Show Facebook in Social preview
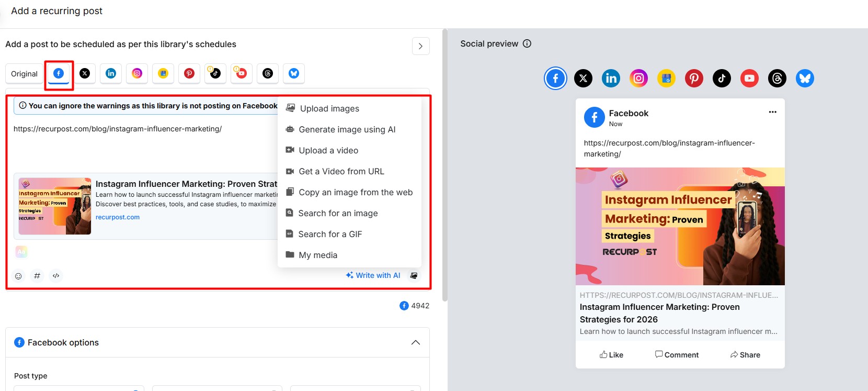This screenshot has height=391, width=868. click(x=555, y=79)
